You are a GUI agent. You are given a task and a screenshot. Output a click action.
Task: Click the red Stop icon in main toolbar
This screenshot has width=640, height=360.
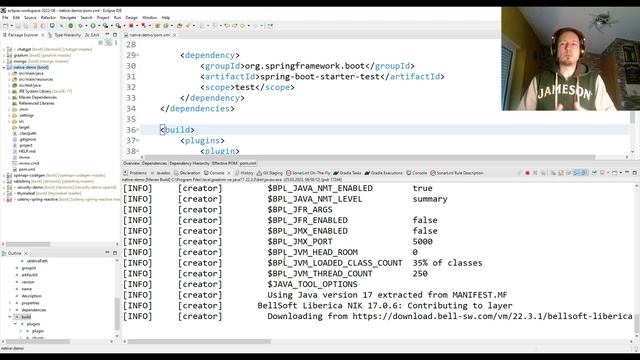coord(131,26)
